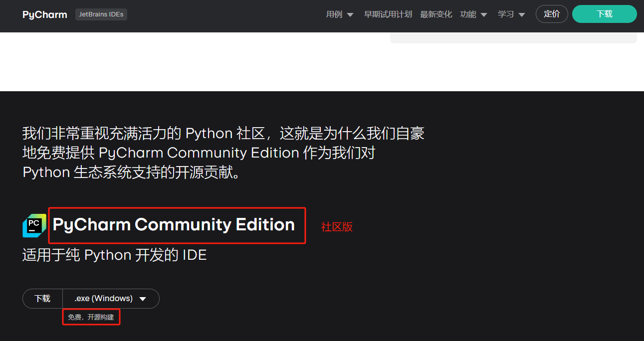Click the 适用于纯 Python 开发的 IDE subtitle
Image resolution: width=644 pixels, height=341 pixels.
[115, 255]
